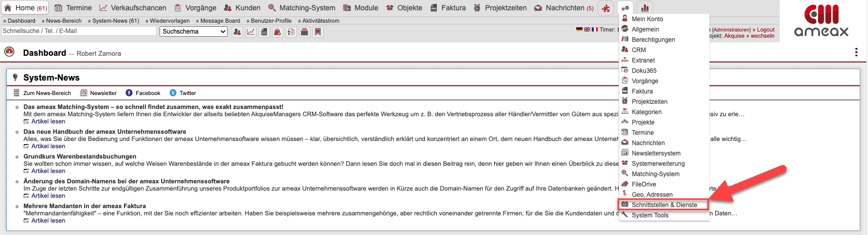Open the Kunden tab
868x235 pixels.
(242, 8)
